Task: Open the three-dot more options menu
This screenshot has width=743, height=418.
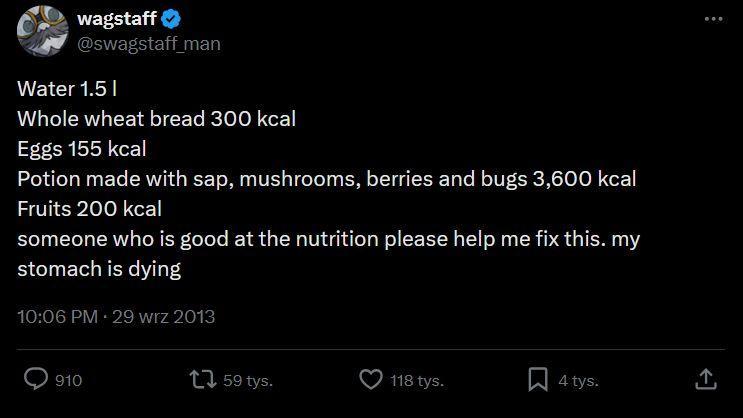Action: click(x=713, y=19)
